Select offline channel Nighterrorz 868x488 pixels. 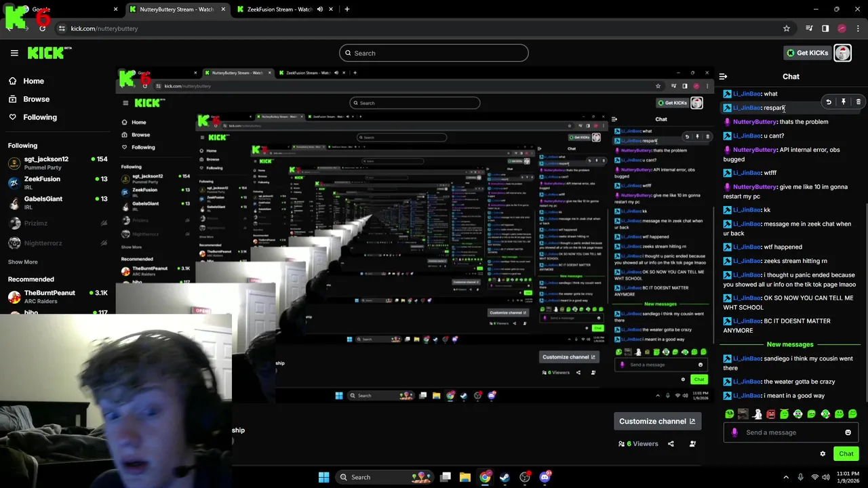(x=58, y=243)
